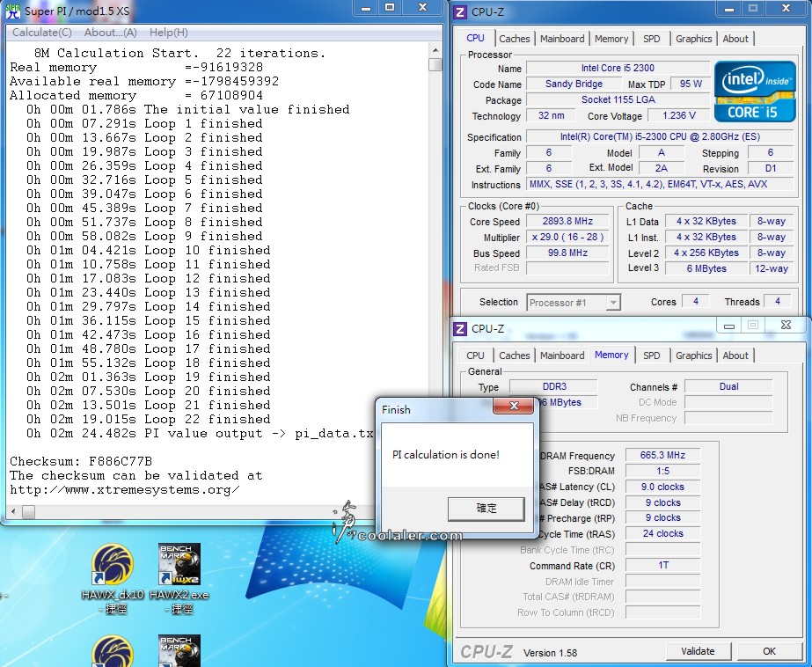Open Mainboard tab in lower CPU-Z window
Viewport: 812px width, 667px height.
tap(562, 355)
